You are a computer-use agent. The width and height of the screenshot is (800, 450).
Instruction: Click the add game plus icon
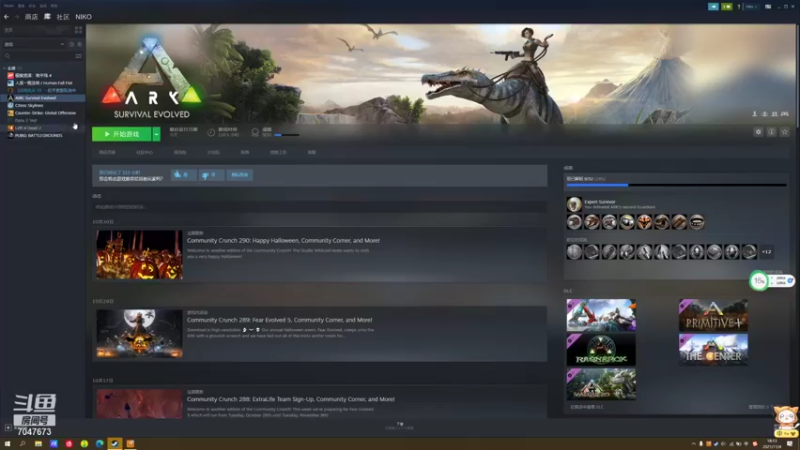pyautogui.click(x=8, y=428)
